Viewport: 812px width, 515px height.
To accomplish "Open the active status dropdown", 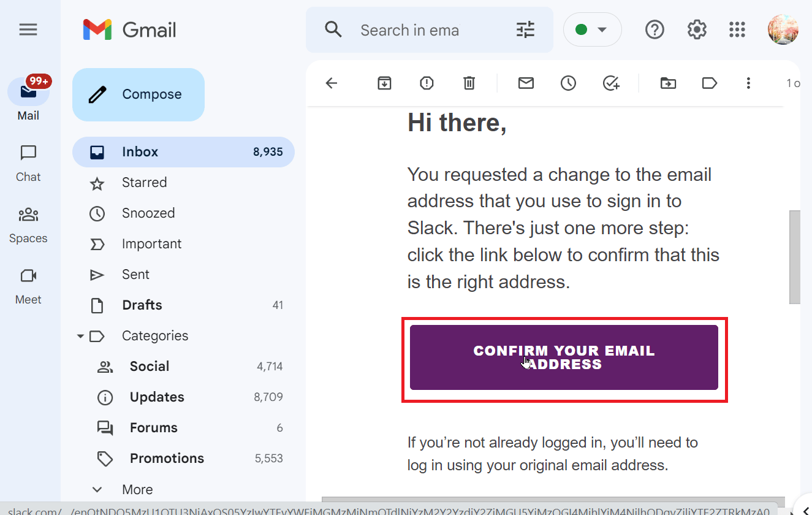I will 592,29.
